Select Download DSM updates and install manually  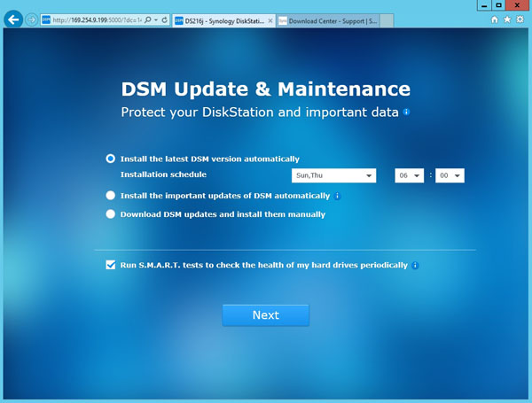(110, 214)
